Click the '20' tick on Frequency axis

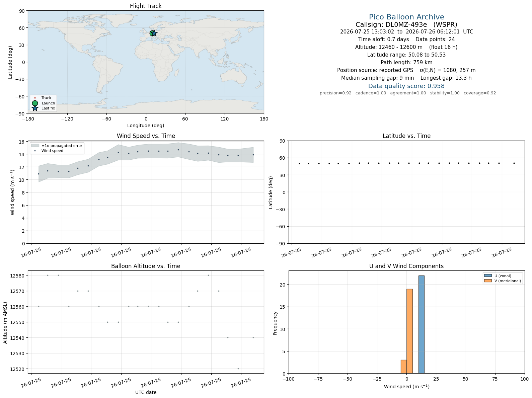pos(282,285)
